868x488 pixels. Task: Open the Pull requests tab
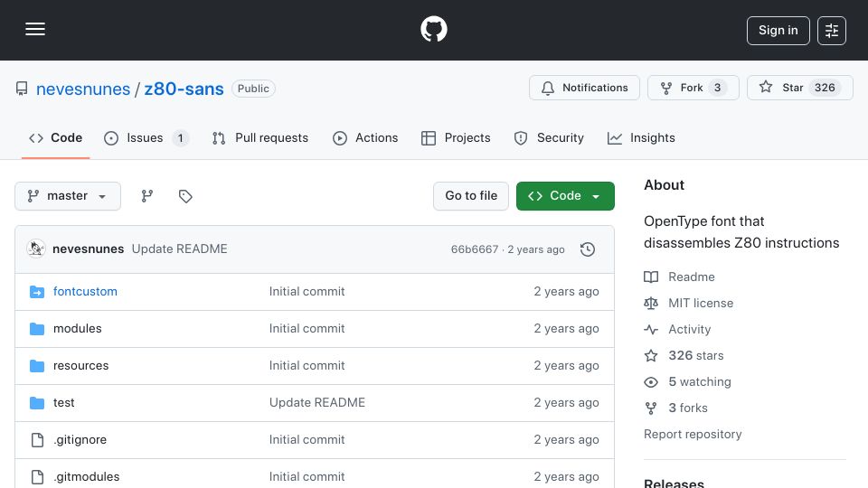[259, 137]
